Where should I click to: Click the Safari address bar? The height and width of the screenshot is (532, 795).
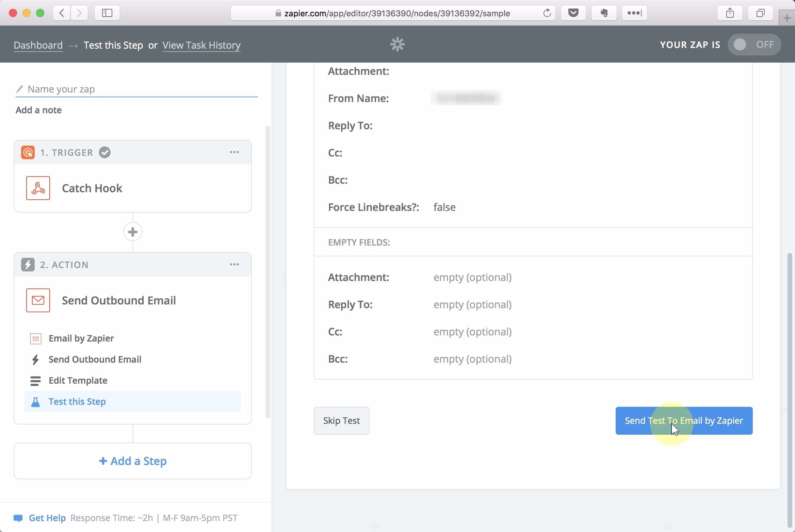pos(393,13)
